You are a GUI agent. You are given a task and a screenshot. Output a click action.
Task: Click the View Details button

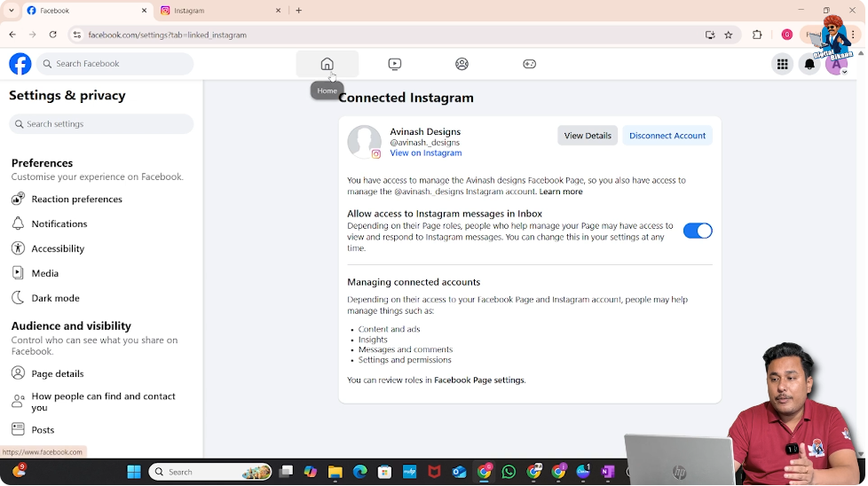pos(588,136)
